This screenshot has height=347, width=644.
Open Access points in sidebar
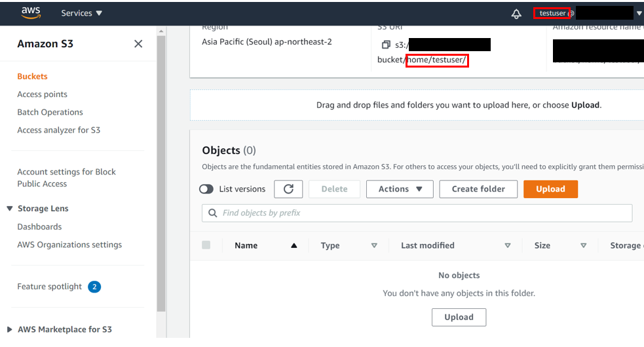[43, 94]
